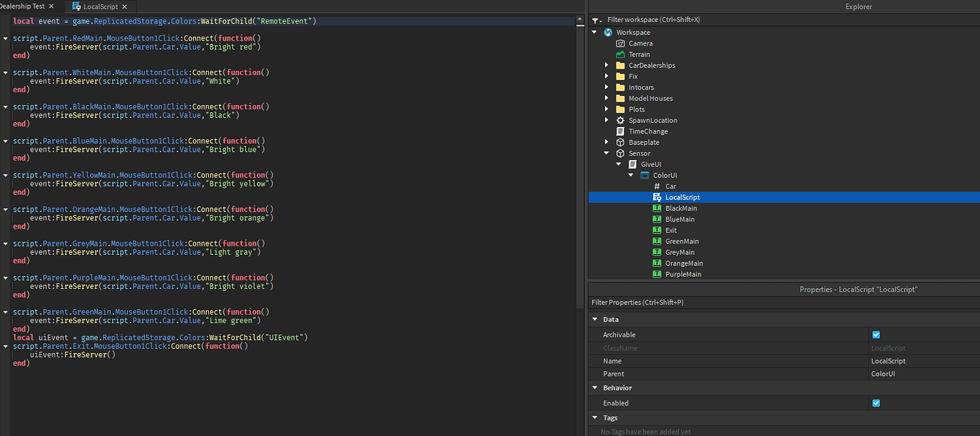Uncheck the Archivable property checkbox
The height and width of the screenshot is (436, 980).
pyautogui.click(x=876, y=334)
